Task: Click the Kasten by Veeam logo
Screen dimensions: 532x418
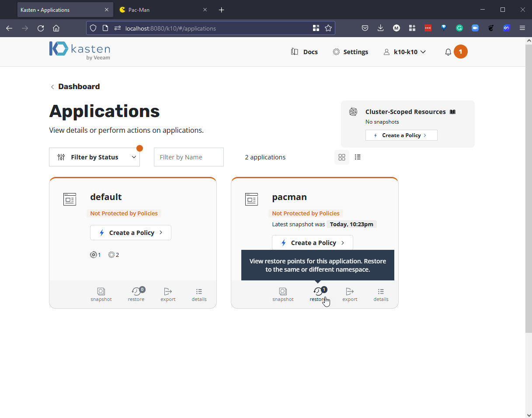Action: pyautogui.click(x=80, y=51)
